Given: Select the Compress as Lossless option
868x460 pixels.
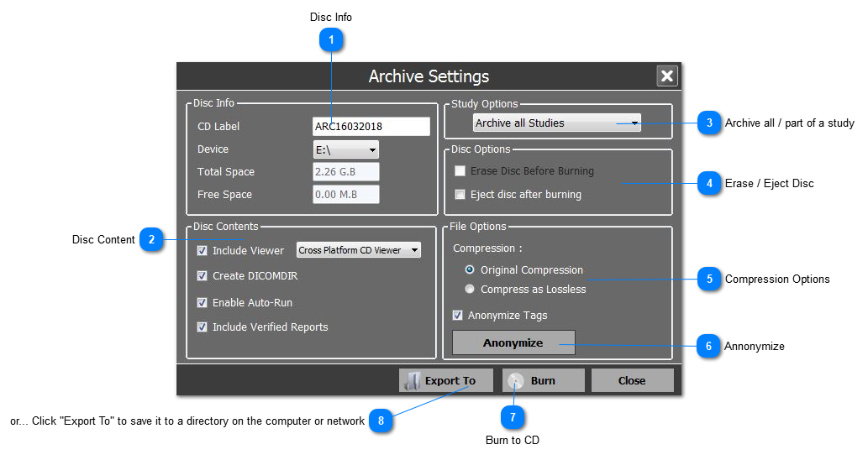Looking at the screenshot, I should coord(470,289).
